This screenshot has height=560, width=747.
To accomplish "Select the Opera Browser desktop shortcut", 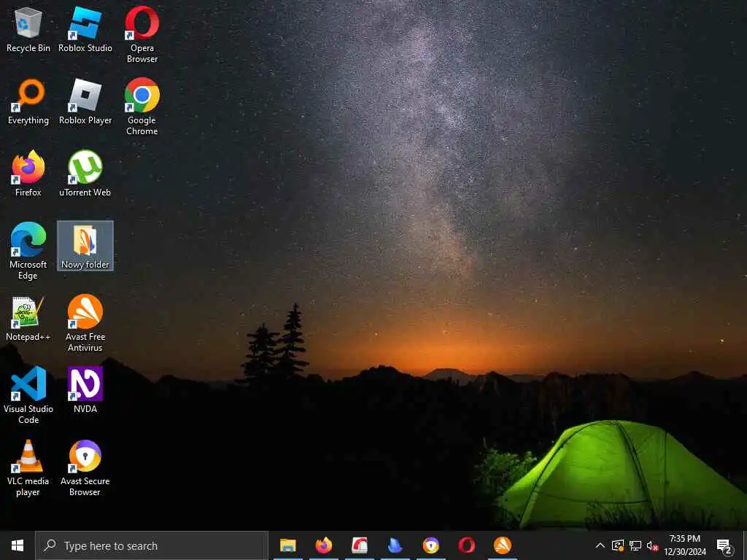I will click(x=142, y=35).
